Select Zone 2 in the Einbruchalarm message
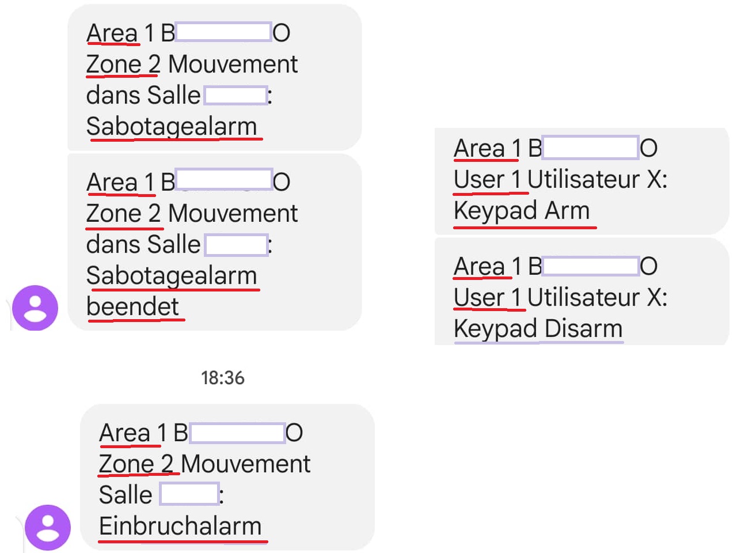This screenshot has width=756, height=553. [136, 464]
